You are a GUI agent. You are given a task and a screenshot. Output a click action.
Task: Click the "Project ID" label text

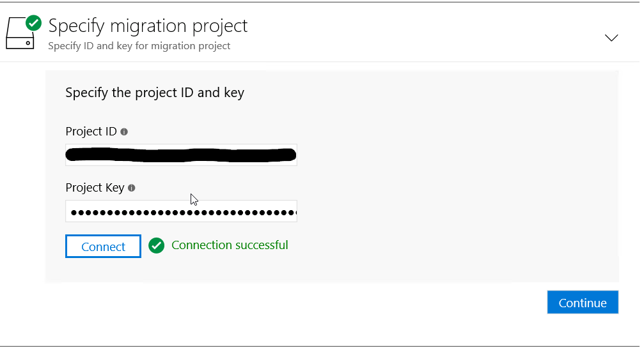click(91, 132)
